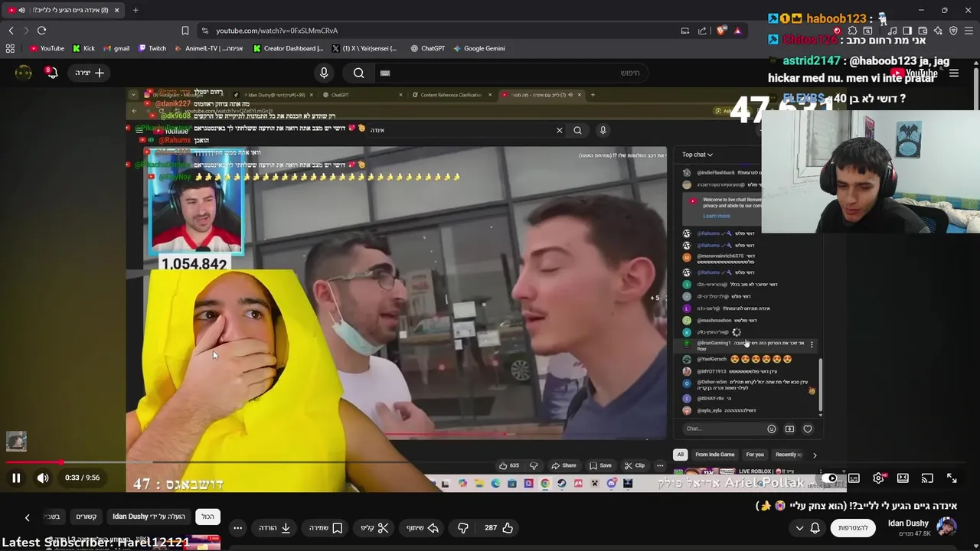This screenshot has height=551, width=980.
Task: Select 'For you' chip in inner video
Action: (x=755, y=455)
